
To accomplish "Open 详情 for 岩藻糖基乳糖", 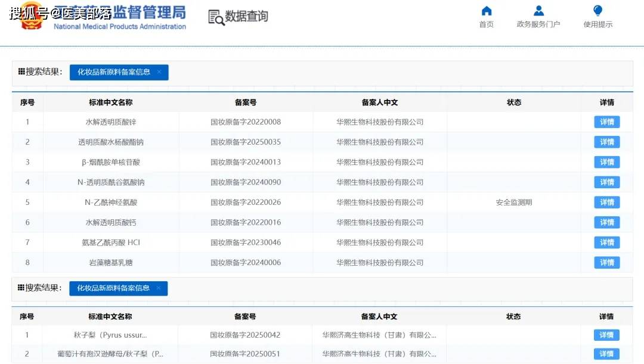I will point(606,263).
